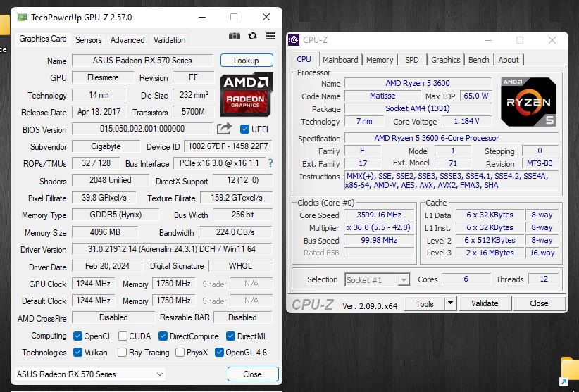Click the Threads value 12
The height and width of the screenshot is (392, 579).
click(x=544, y=279)
